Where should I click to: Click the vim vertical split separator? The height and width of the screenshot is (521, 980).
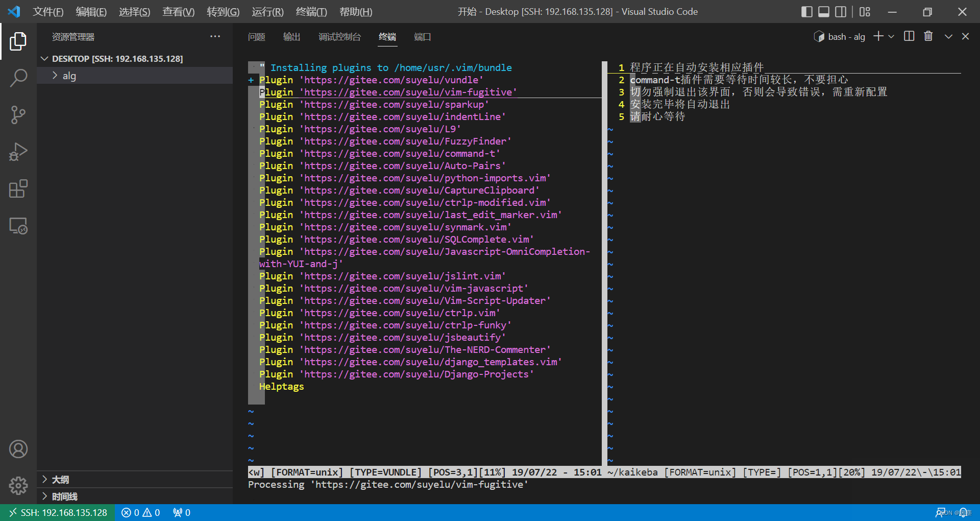click(604, 263)
